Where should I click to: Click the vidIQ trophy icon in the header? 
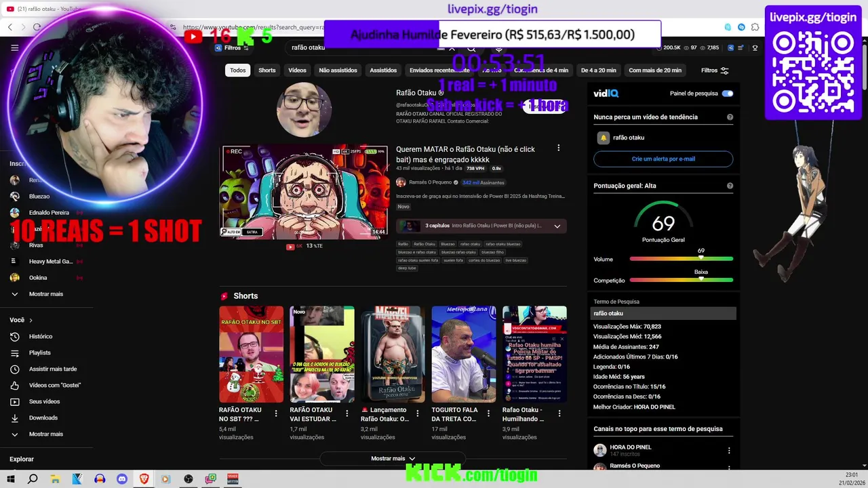[755, 48]
